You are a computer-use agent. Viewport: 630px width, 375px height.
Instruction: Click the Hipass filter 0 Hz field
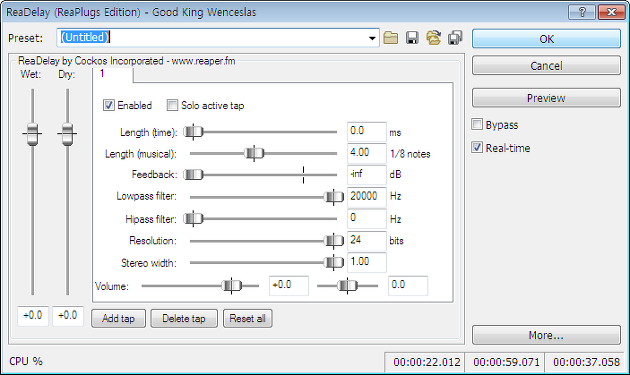click(x=366, y=219)
